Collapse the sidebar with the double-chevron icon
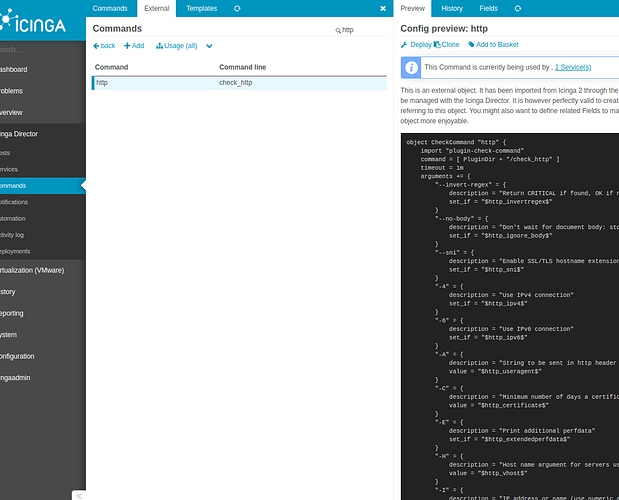 pos(79,496)
